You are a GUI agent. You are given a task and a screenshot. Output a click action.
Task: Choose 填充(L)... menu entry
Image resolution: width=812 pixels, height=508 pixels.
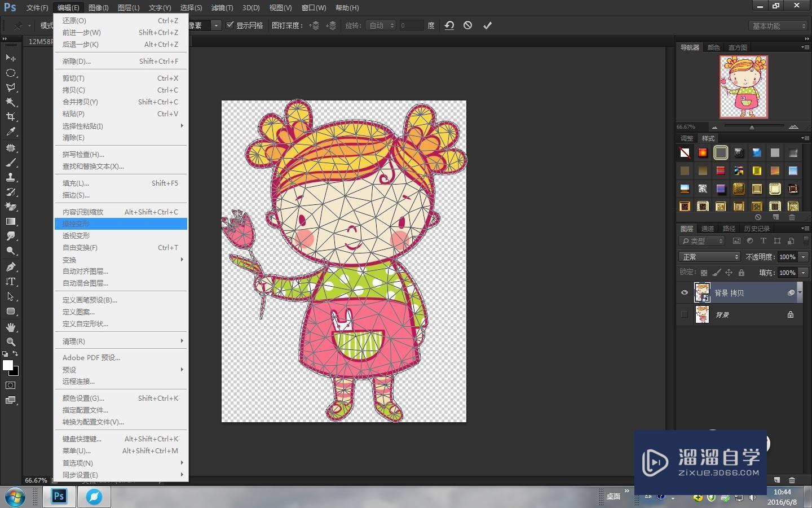[x=121, y=183]
